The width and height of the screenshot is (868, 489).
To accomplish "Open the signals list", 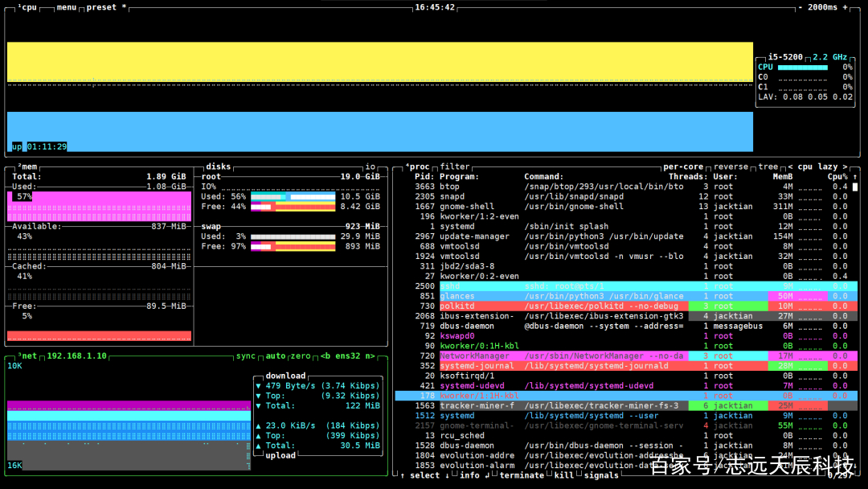I will (601, 475).
